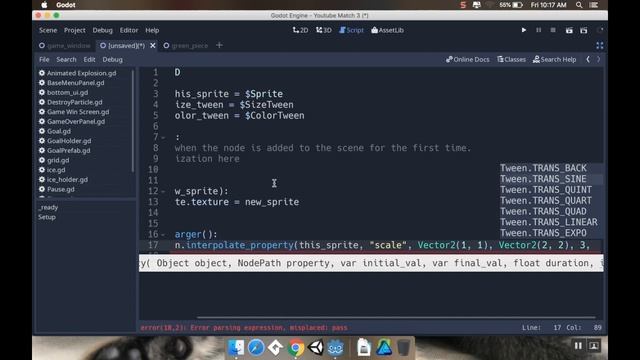Viewport: 640px width, 360px height.
Task: Open Animated Explosion.gd script
Action: pyautogui.click(x=78, y=73)
